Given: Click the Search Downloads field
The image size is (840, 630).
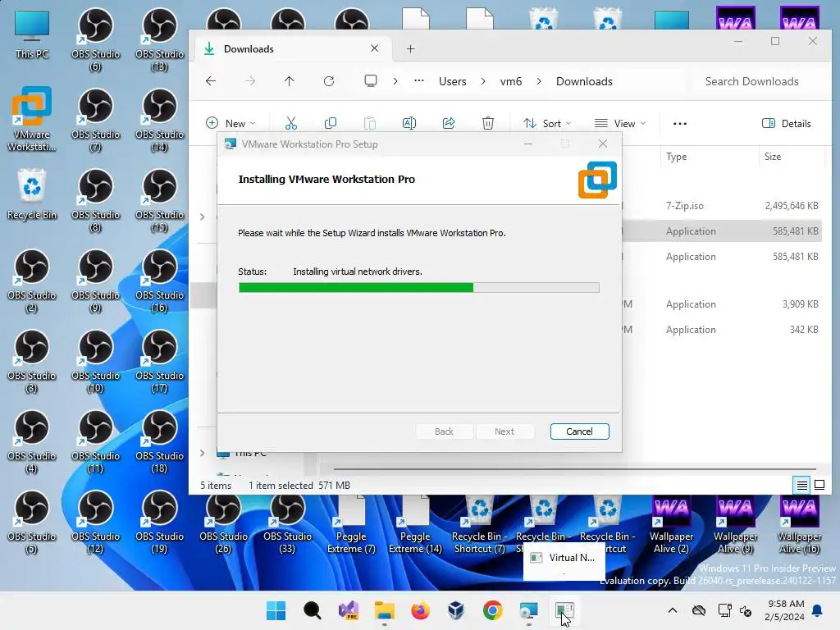Looking at the screenshot, I should point(751,81).
